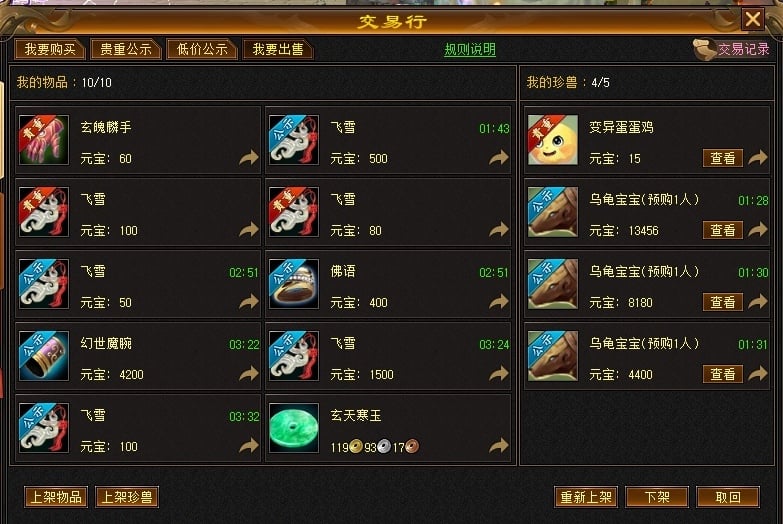The width and height of the screenshot is (783, 524).
Task: Select the 玄天寒玉 green jade icon
Action: 294,428
